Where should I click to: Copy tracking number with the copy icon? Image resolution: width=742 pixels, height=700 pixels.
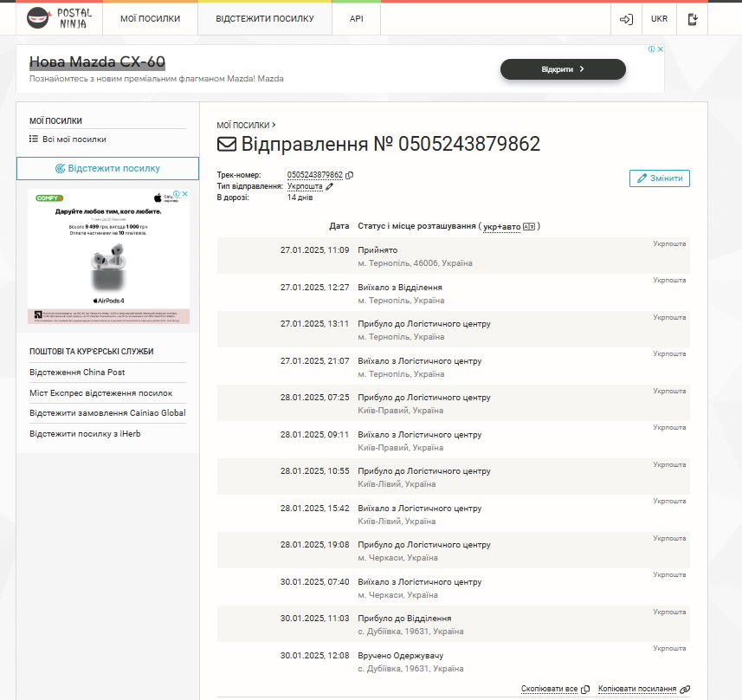click(x=350, y=175)
